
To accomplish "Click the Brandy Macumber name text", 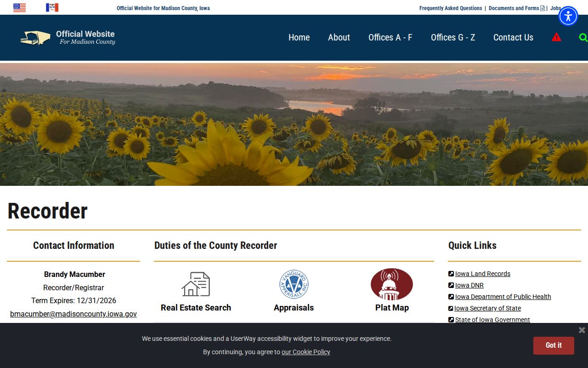I will (74, 274).
